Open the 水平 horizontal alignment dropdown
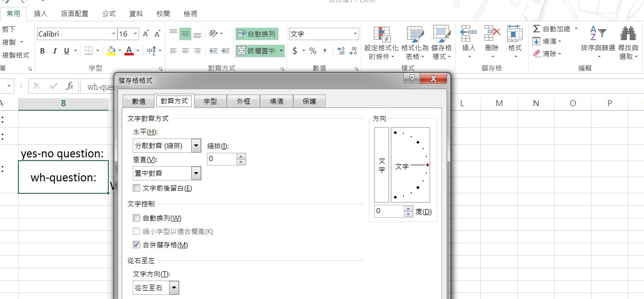644x299 pixels. (x=196, y=146)
